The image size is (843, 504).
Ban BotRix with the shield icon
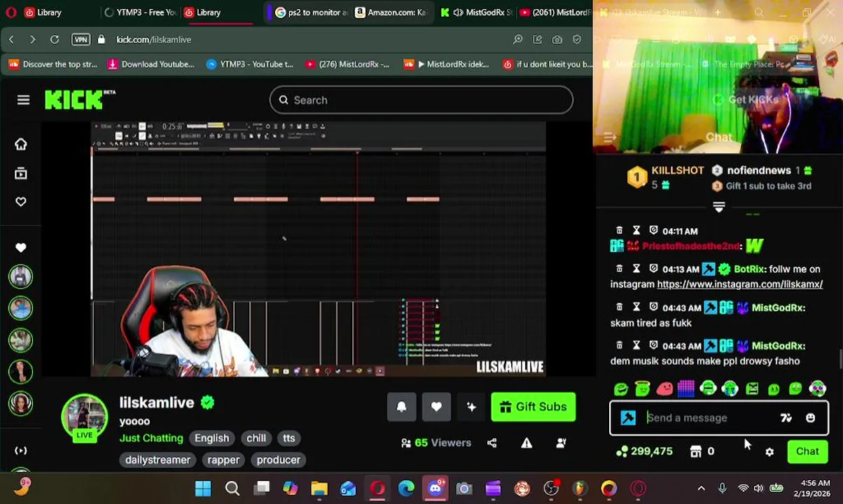coord(653,269)
